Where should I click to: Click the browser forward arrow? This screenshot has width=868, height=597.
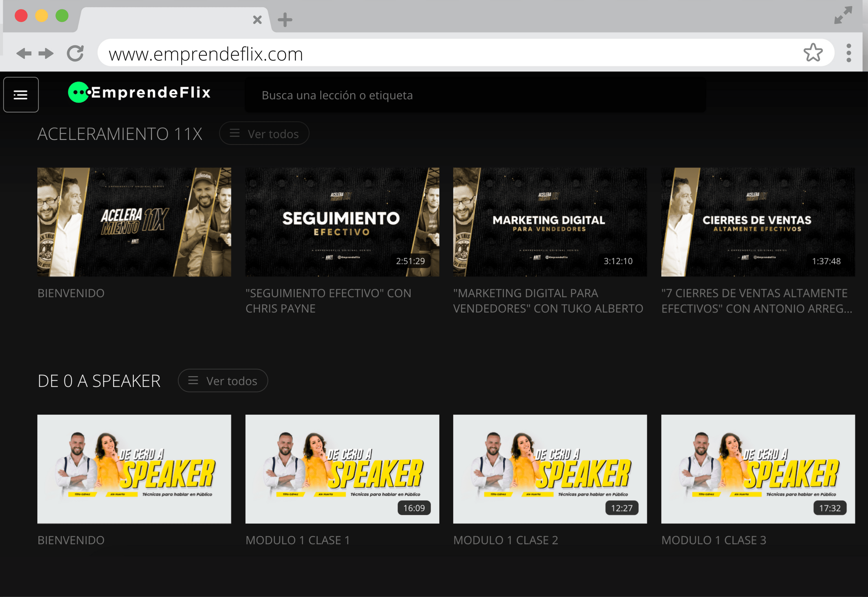point(46,54)
